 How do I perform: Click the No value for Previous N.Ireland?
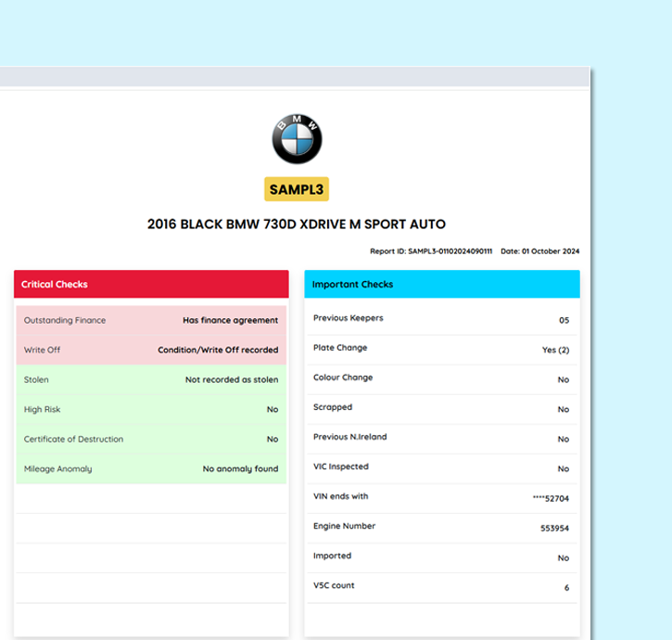[564, 440]
